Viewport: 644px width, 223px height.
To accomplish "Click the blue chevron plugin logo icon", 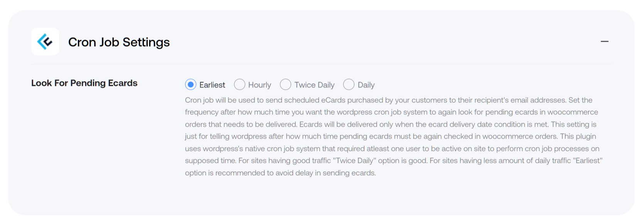I will pos(45,42).
